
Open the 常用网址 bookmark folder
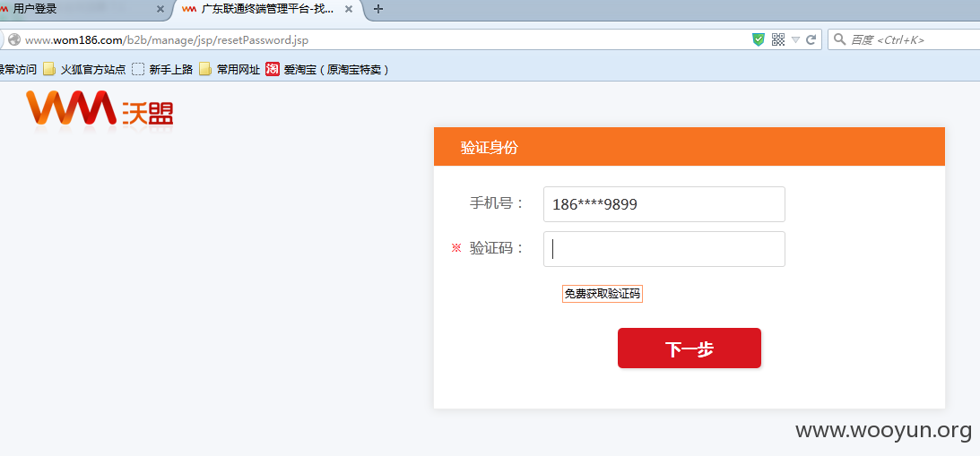point(230,69)
